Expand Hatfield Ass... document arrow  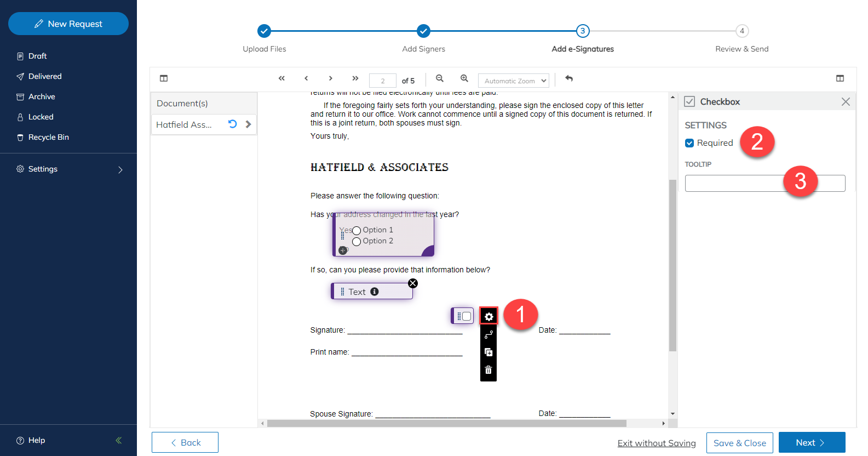click(x=249, y=124)
